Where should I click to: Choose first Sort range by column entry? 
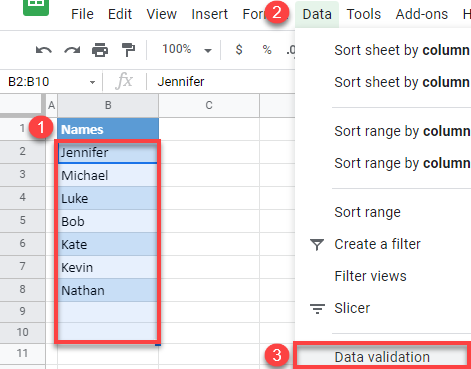coord(402,132)
